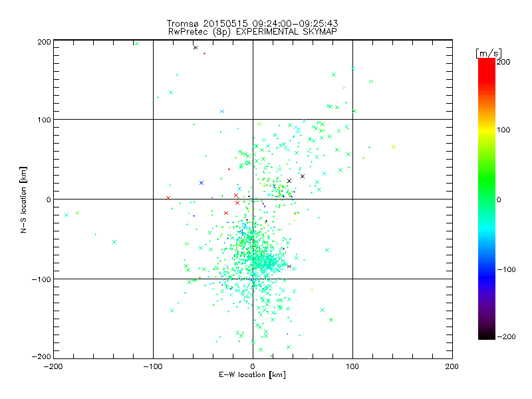Click the y-axis tick label '200'
Viewport: 532px width, 399px height.
click(x=44, y=42)
